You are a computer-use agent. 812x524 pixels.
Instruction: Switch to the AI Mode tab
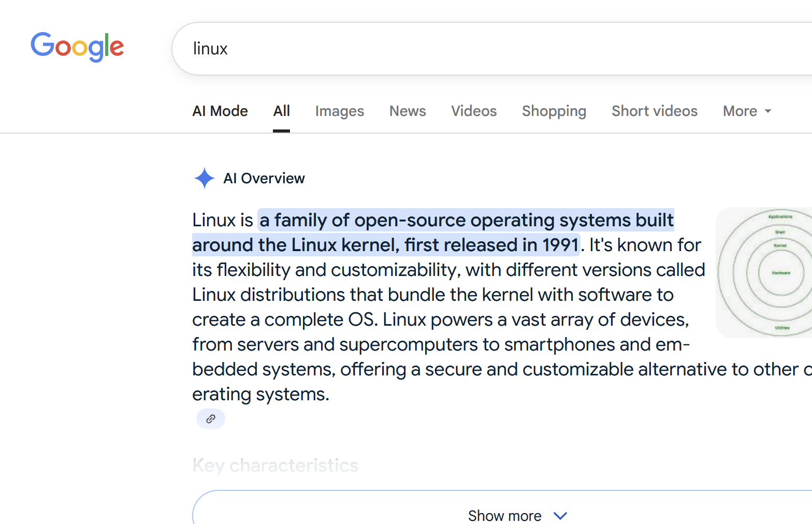pos(220,111)
